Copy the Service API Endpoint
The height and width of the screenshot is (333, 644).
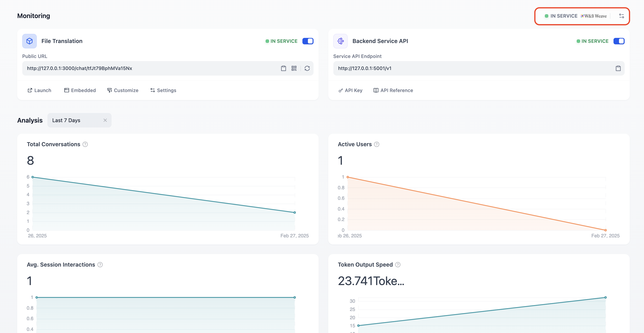[x=618, y=68]
